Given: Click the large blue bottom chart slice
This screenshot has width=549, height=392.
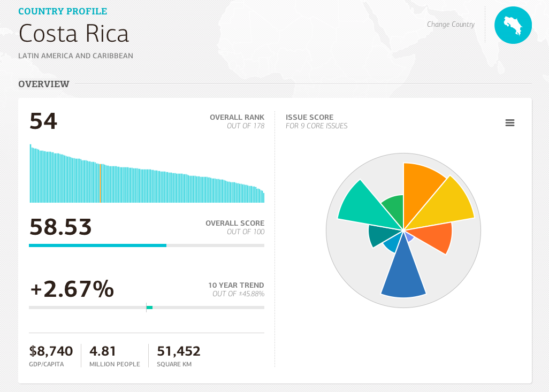Looking at the screenshot, I should (403, 273).
